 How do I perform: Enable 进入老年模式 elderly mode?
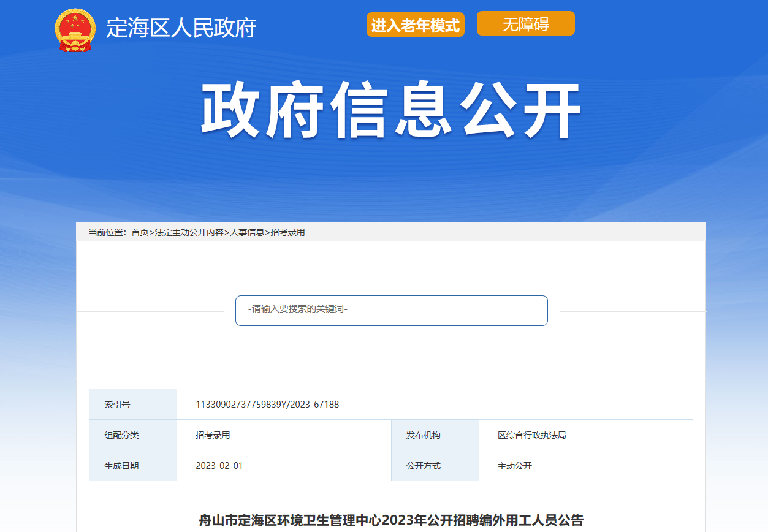tap(416, 25)
